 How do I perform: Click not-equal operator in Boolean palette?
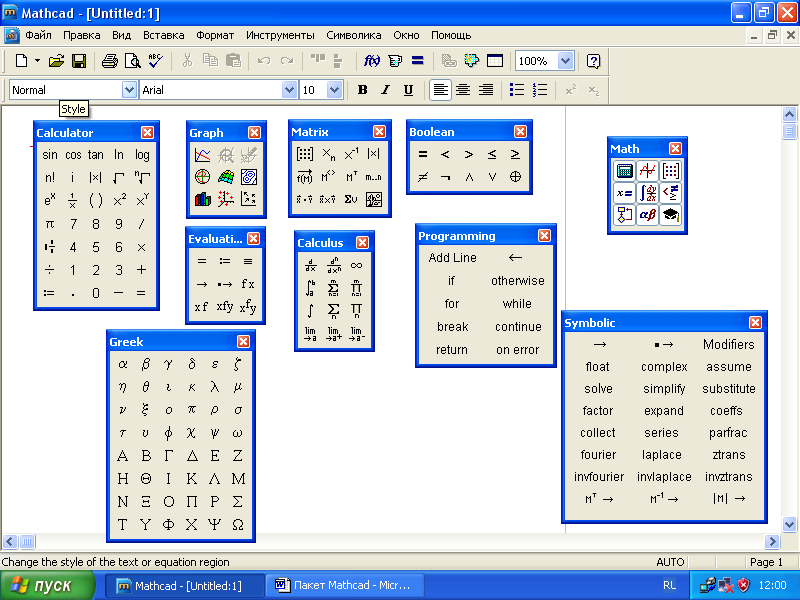[x=422, y=177]
